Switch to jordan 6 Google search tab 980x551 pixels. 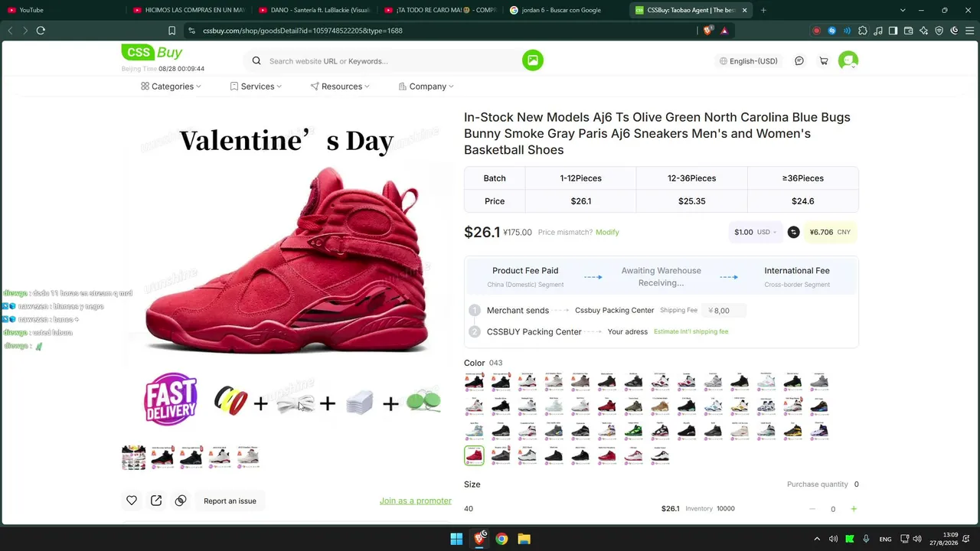coord(567,10)
